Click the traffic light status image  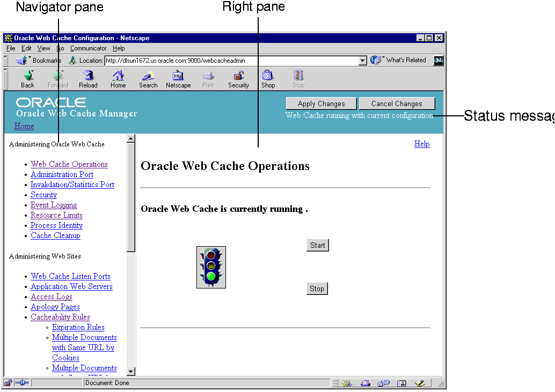(211, 267)
